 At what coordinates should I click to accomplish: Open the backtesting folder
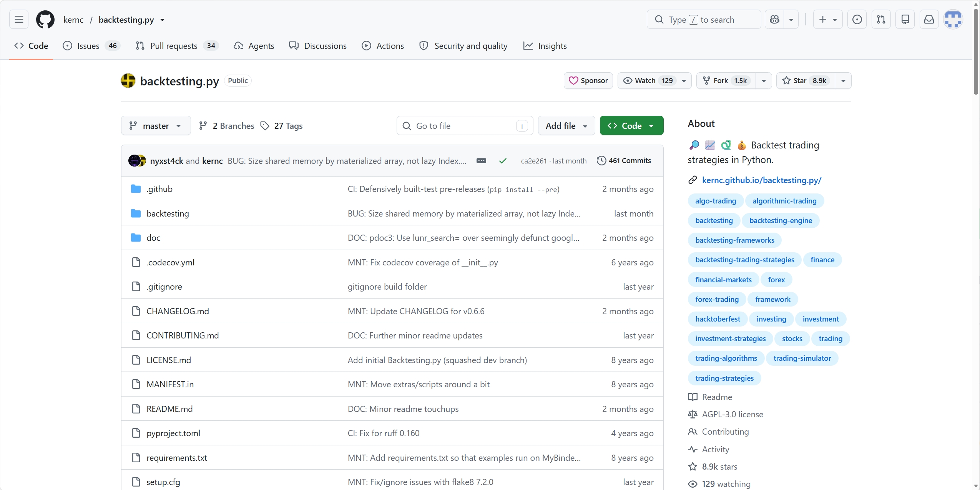click(168, 213)
